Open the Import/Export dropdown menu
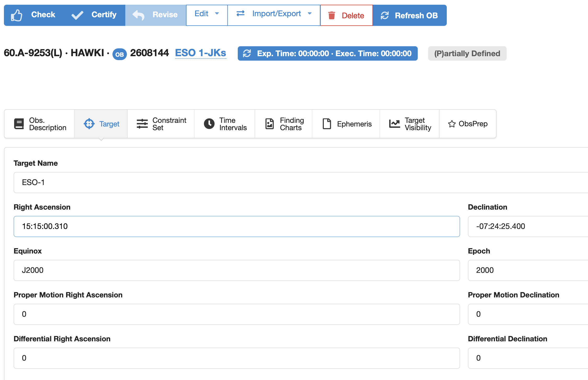Image resolution: width=588 pixels, height=380 pixels. 310,14
